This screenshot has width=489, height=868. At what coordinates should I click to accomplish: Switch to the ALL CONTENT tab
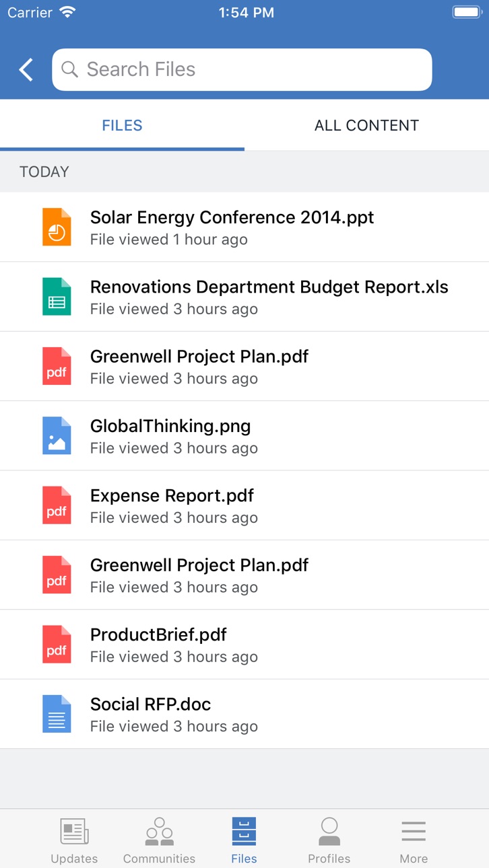[366, 125]
